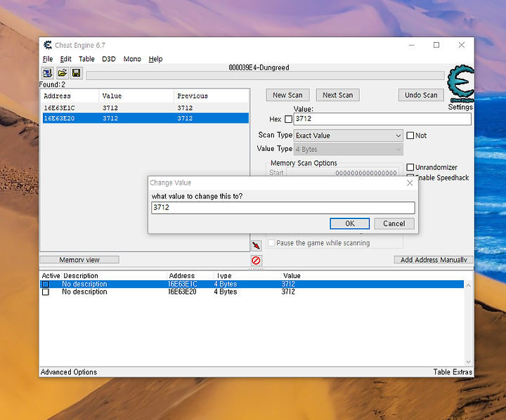This screenshot has height=420, width=506.
Task: Select found address 16E63E1C row
Action: tap(145, 107)
